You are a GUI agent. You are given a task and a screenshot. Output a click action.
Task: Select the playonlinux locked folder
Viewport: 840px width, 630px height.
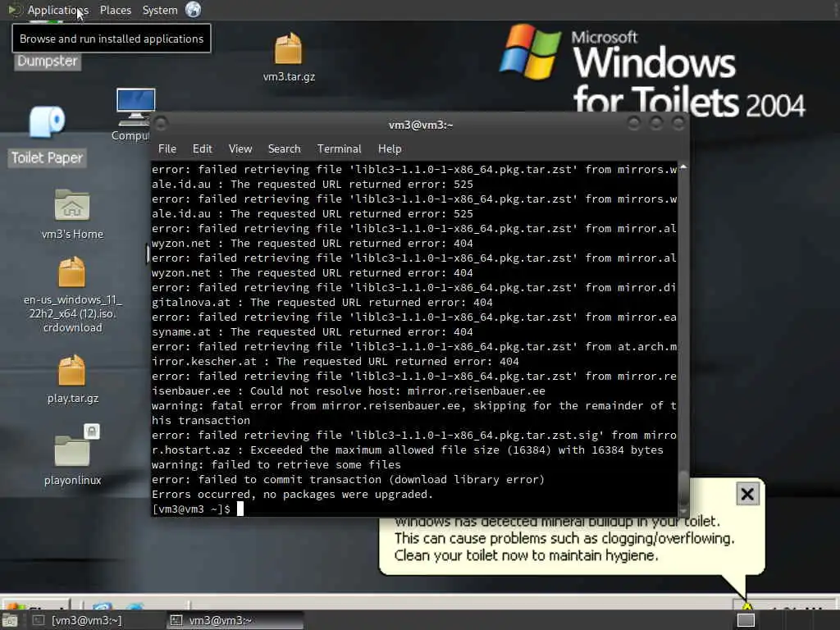pyautogui.click(x=72, y=455)
